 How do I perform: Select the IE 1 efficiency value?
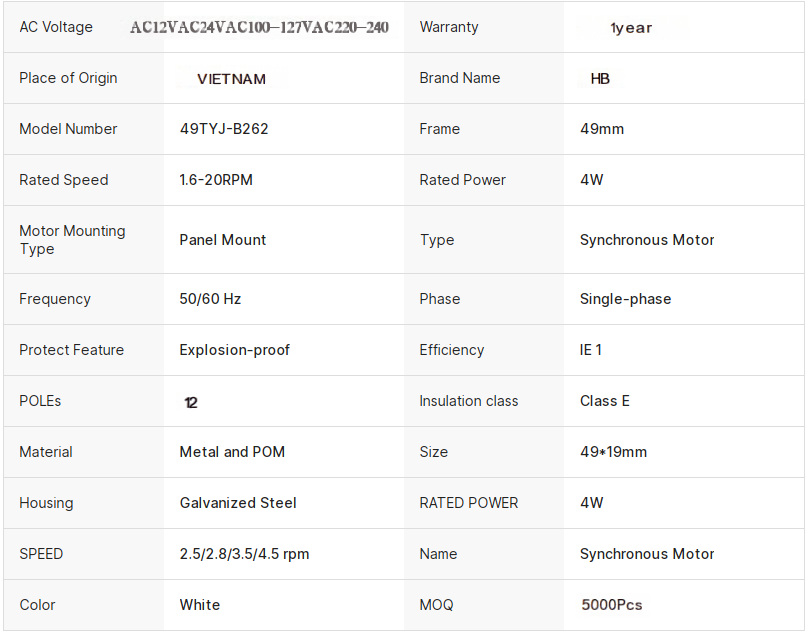click(591, 350)
